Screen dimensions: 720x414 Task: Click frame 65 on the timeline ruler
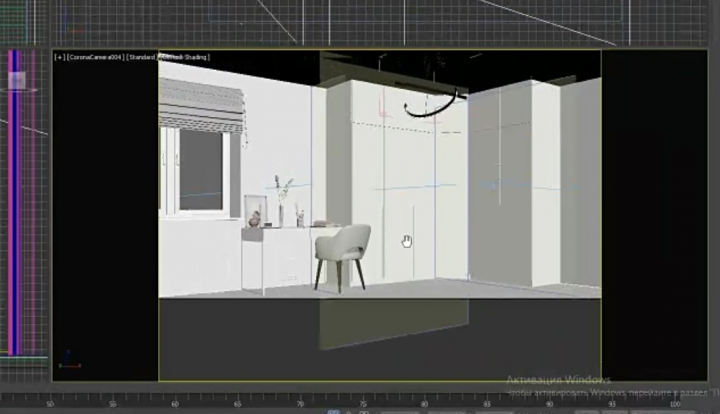237,404
